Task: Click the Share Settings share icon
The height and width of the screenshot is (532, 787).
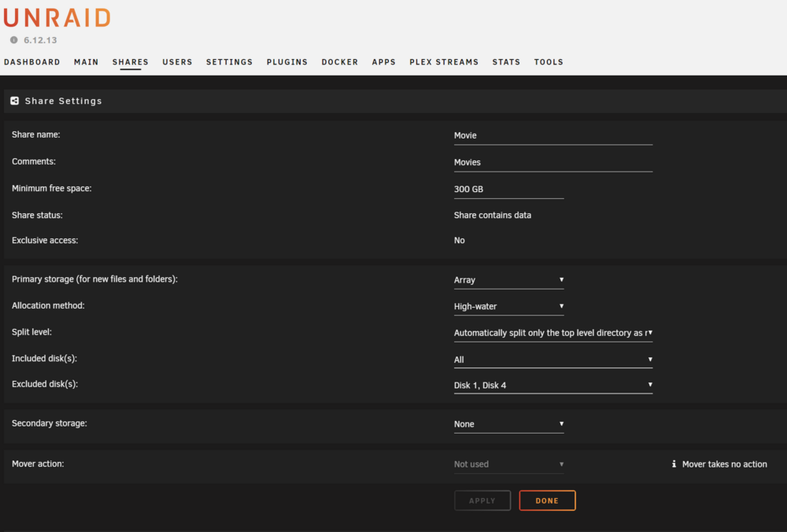Action: pos(14,101)
